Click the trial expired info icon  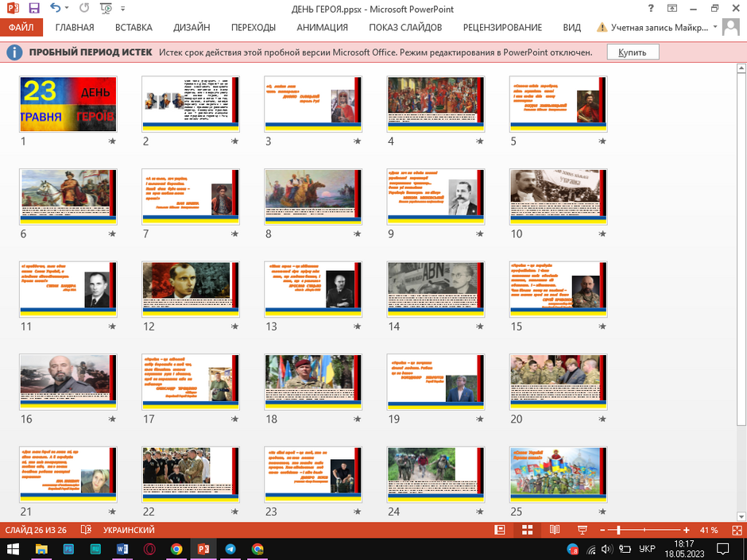point(14,52)
